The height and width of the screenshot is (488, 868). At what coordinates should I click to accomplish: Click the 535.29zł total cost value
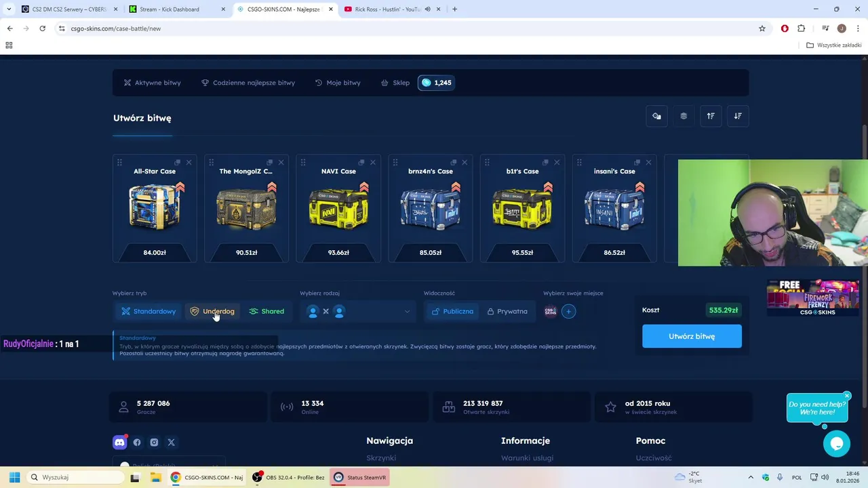coord(724,310)
